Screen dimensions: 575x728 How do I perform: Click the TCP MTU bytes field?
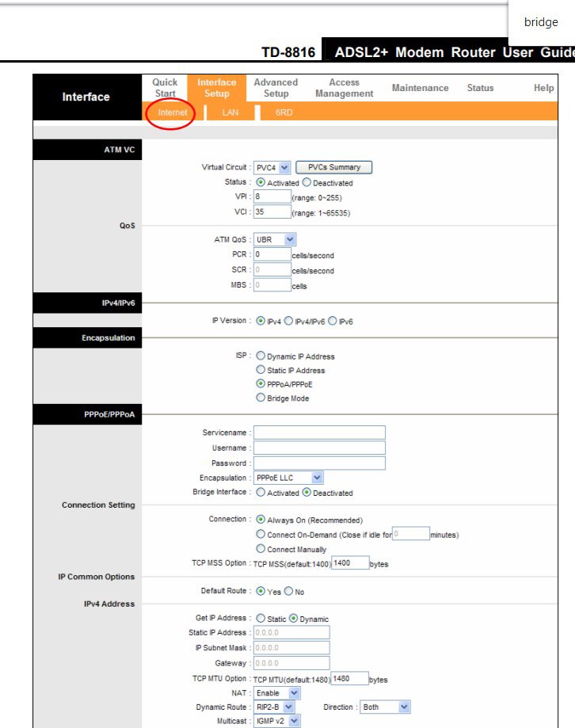350,679
